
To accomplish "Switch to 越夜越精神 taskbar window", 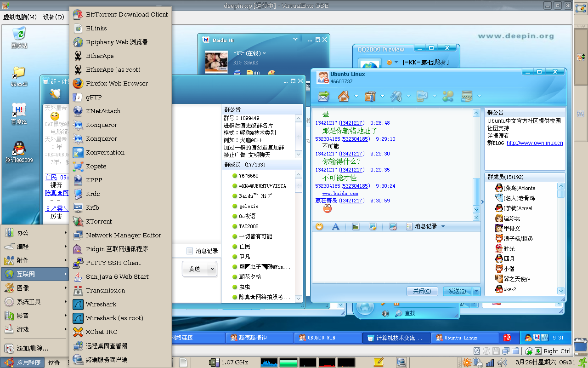I will click(259, 338).
